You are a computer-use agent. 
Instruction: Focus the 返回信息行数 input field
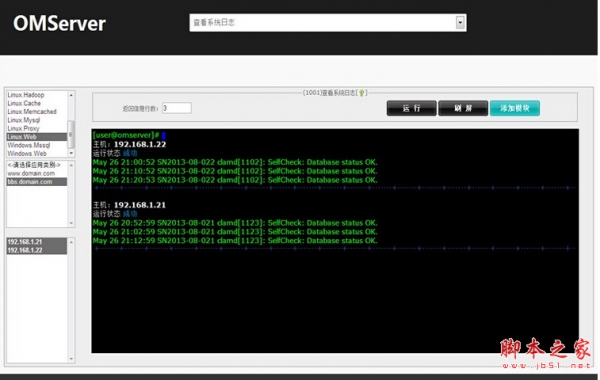pos(177,108)
